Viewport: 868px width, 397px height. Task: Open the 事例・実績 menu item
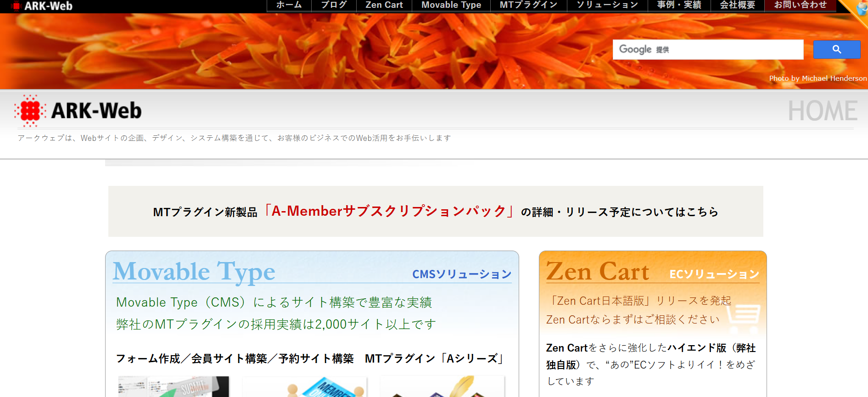click(679, 5)
